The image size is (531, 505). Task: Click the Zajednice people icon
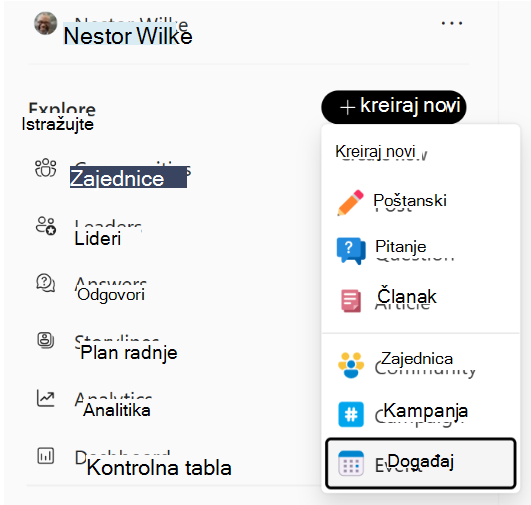pos(46,168)
